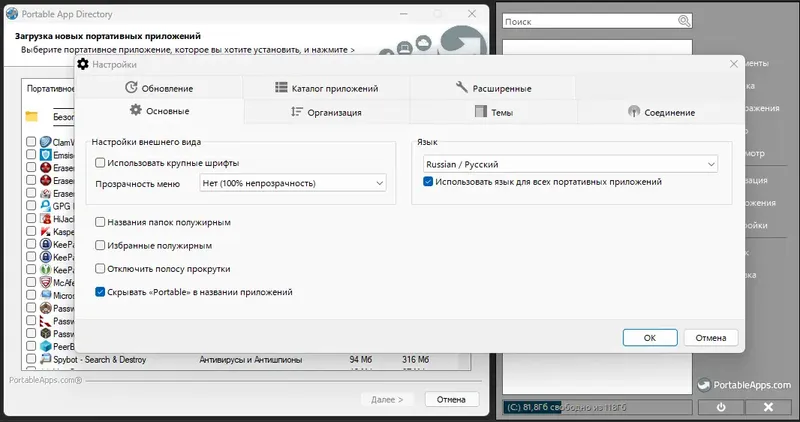
Task: Click the 316 Мб size value
Action: 415,359
